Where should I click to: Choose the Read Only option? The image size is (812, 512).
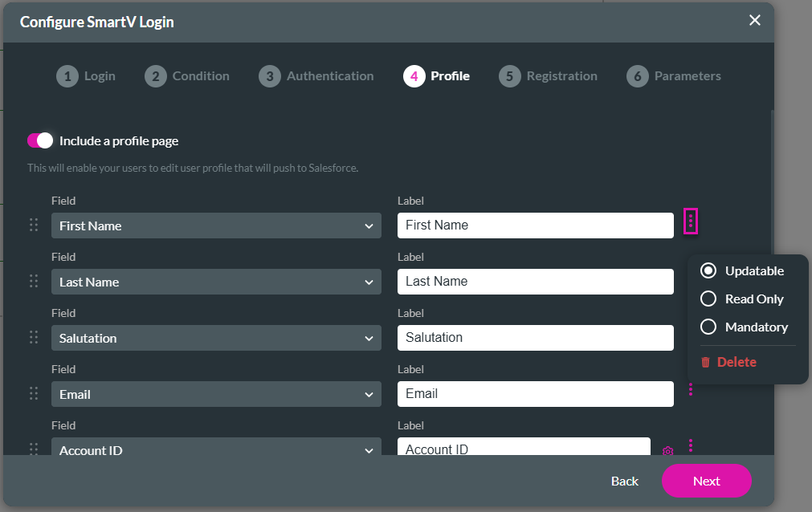708,299
